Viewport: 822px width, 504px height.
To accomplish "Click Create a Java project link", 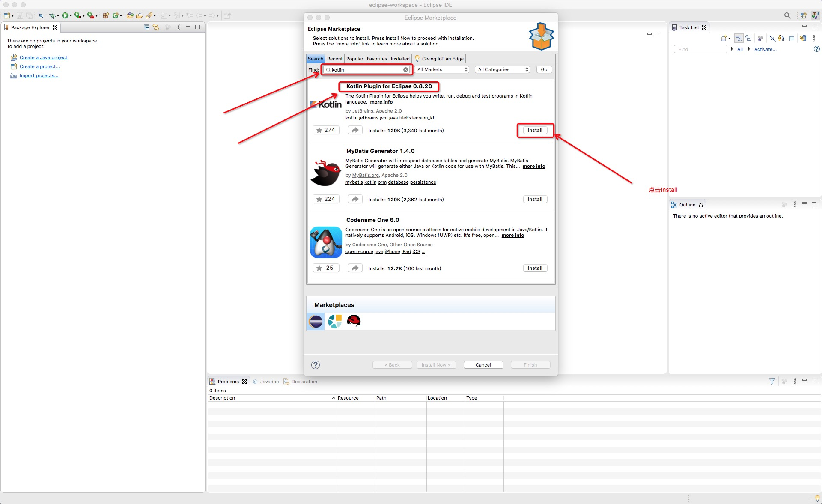I will point(43,57).
